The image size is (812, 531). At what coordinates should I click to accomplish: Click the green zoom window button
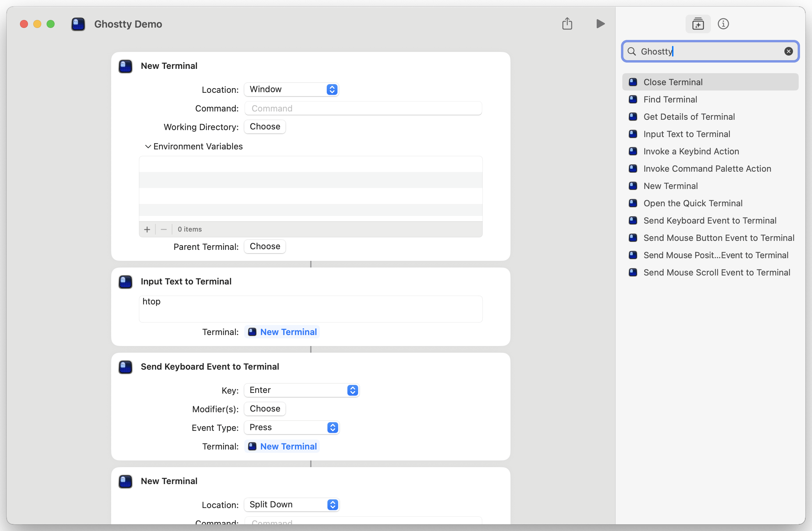(51, 24)
